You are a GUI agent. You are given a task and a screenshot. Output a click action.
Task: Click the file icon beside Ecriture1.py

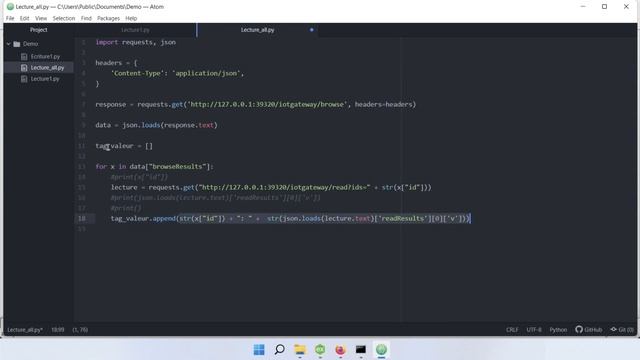pyautogui.click(x=24, y=56)
